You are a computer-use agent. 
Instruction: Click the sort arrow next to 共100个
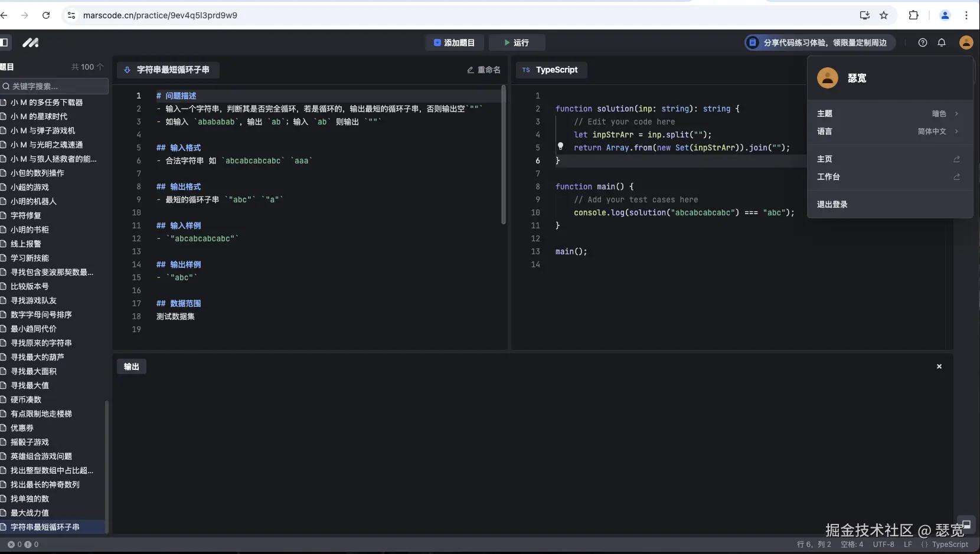101,67
